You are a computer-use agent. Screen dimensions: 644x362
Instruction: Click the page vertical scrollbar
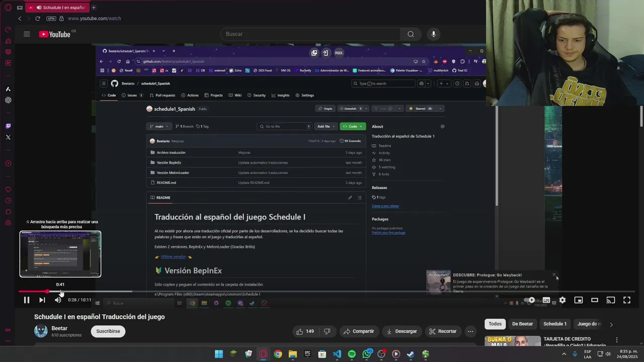coord(641,116)
